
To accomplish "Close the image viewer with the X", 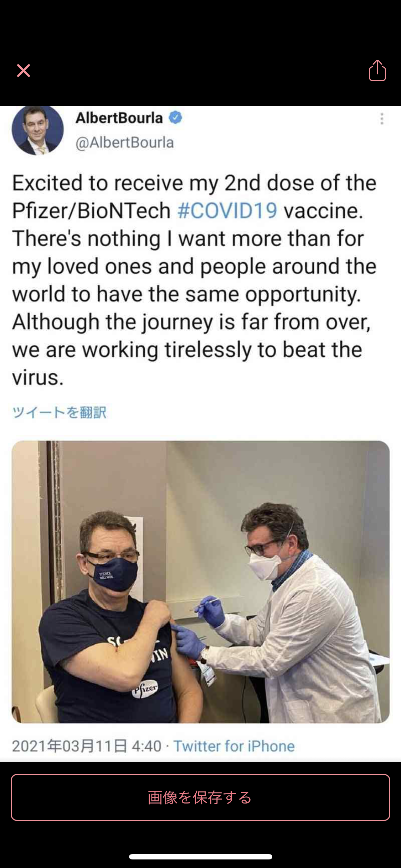I will 24,71.
